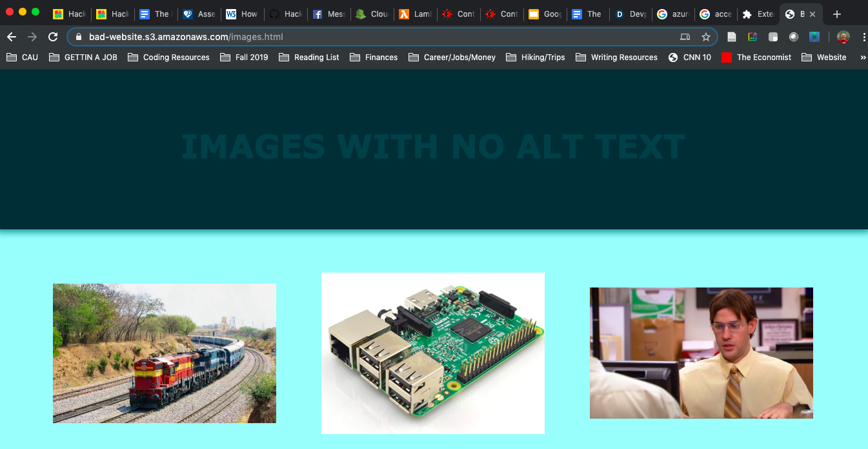Close the current active tab
868x449 pixels.
812,14
